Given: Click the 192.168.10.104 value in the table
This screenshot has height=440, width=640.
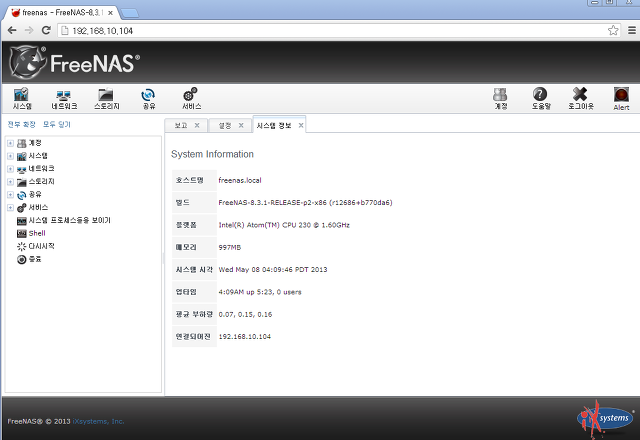Looking at the screenshot, I should click(x=244, y=337).
